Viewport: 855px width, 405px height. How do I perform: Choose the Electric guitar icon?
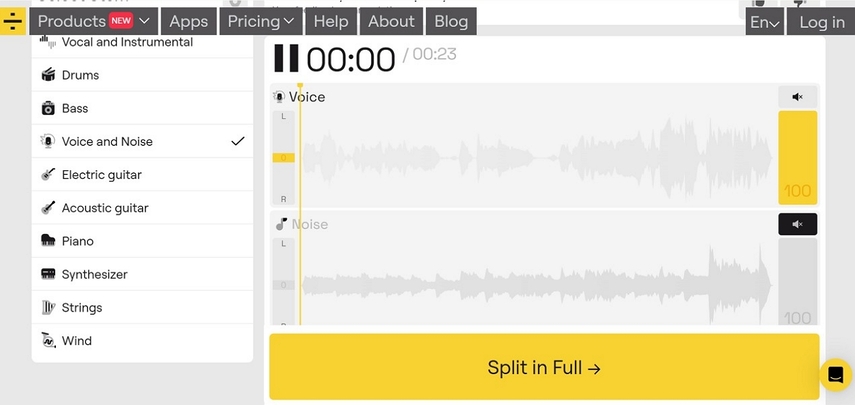point(49,174)
